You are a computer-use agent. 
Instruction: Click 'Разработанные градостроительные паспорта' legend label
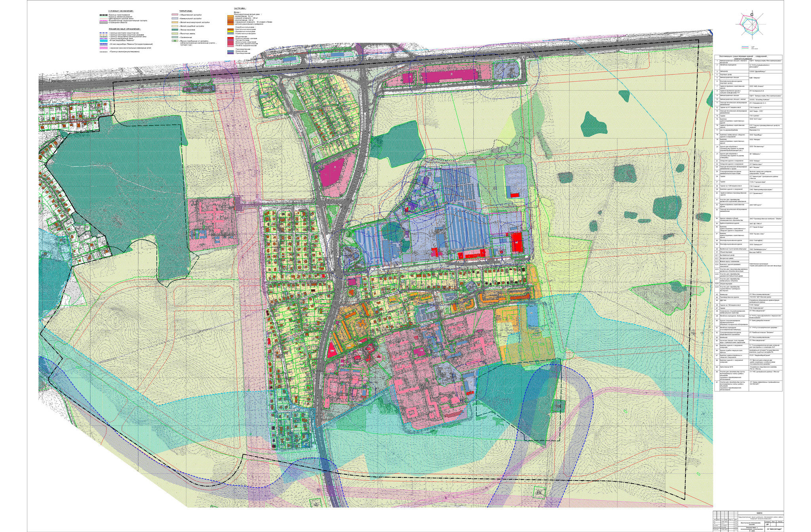click(x=128, y=21)
